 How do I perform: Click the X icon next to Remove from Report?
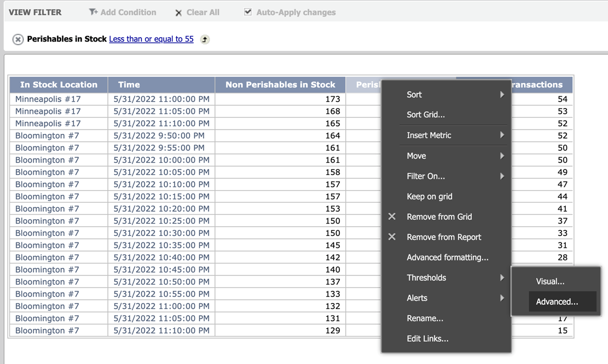392,237
